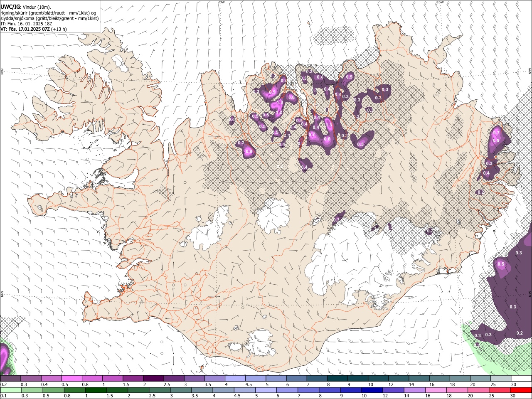Image resolution: width=532 pixels, height=399 pixels.
Task: Select the 'rigning/skúrir' header line
Action: (x=48, y=13)
